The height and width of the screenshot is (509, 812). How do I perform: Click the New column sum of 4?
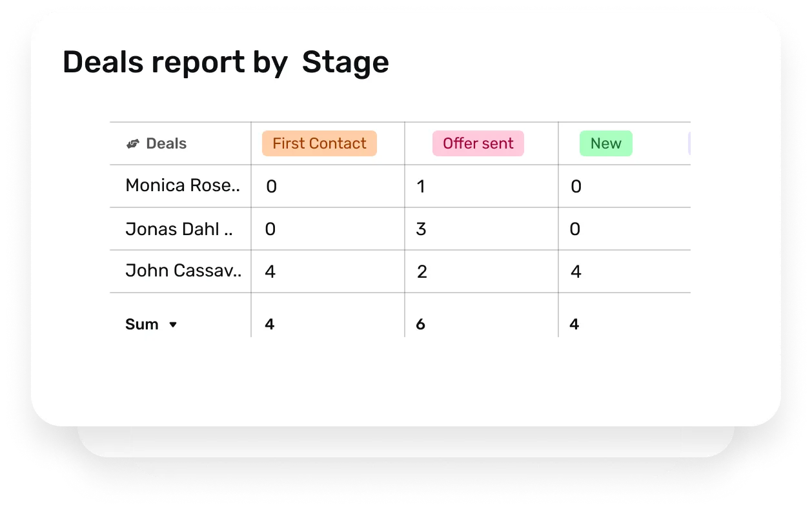click(574, 324)
